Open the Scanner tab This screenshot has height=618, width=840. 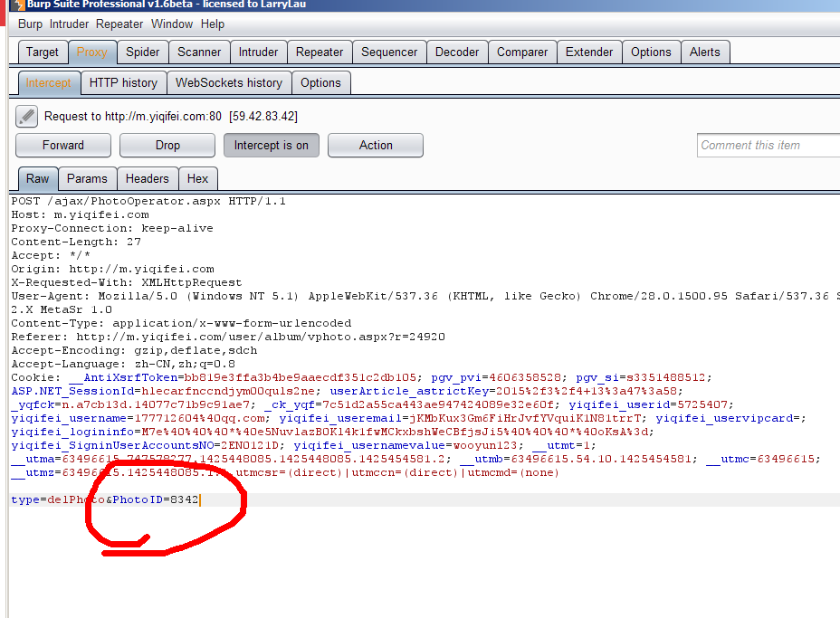tap(199, 52)
